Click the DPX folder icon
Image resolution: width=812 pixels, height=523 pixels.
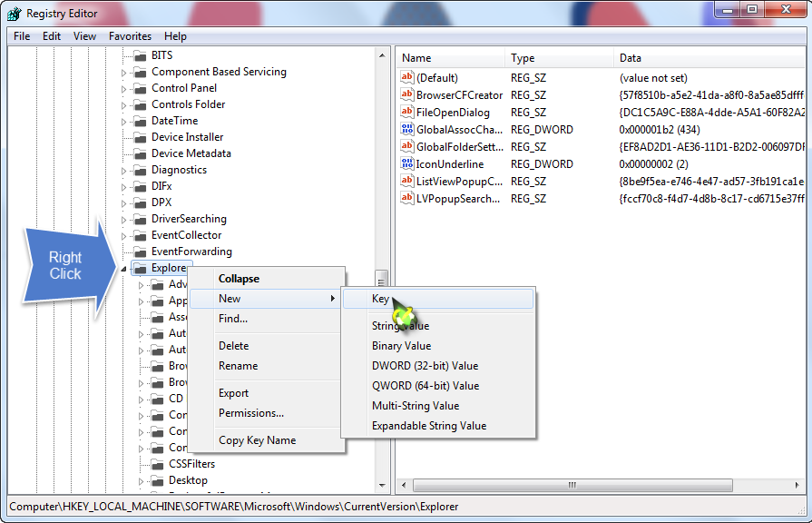(x=140, y=202)
